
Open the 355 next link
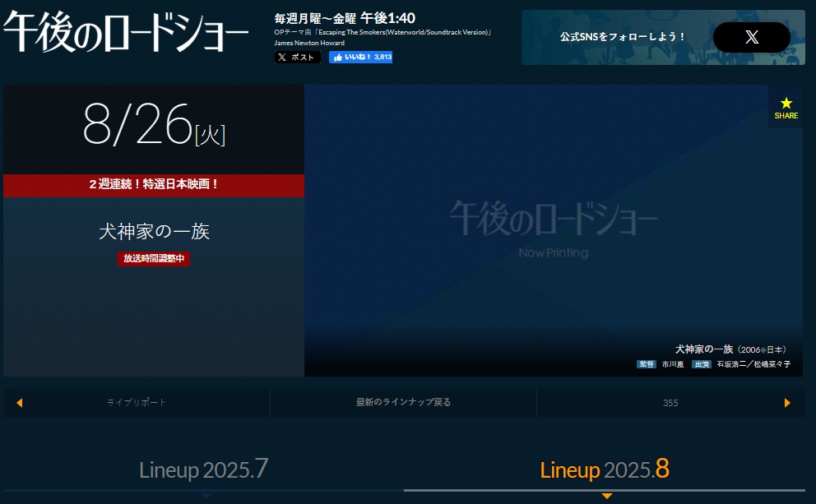670,403
